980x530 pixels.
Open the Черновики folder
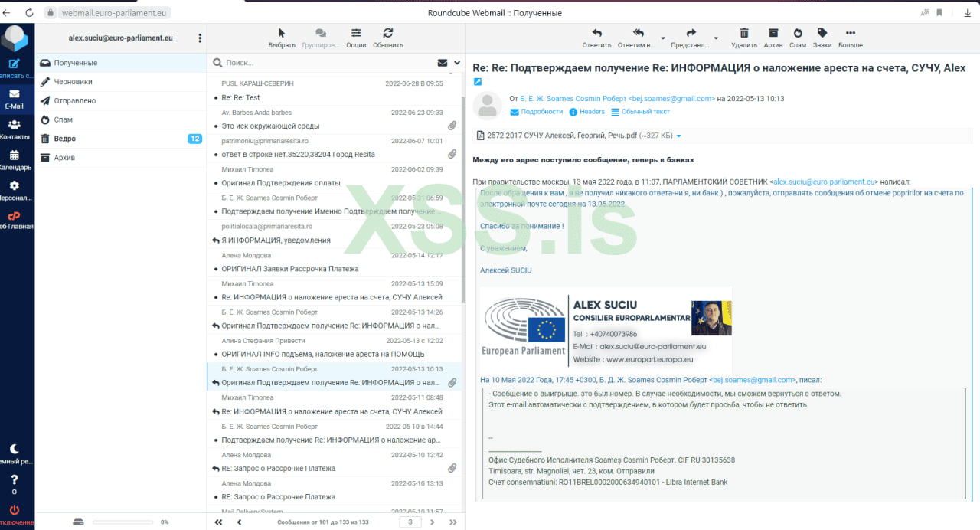[x=120, y=82]
